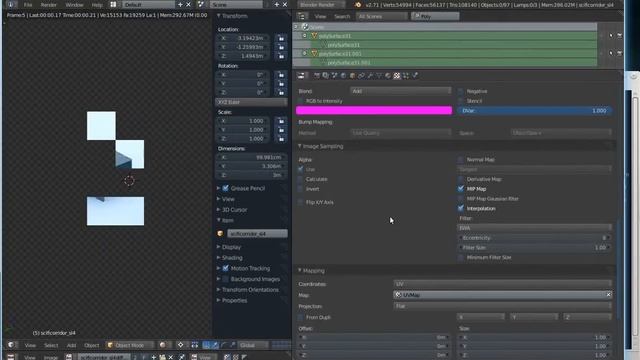The width and height of the screenshot is (640, 360).
Task: Toggle the Interpolation checkbox
Action: 460,208
